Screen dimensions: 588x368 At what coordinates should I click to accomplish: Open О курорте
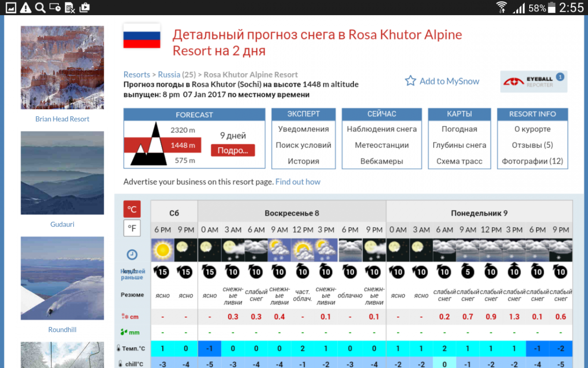533,129
